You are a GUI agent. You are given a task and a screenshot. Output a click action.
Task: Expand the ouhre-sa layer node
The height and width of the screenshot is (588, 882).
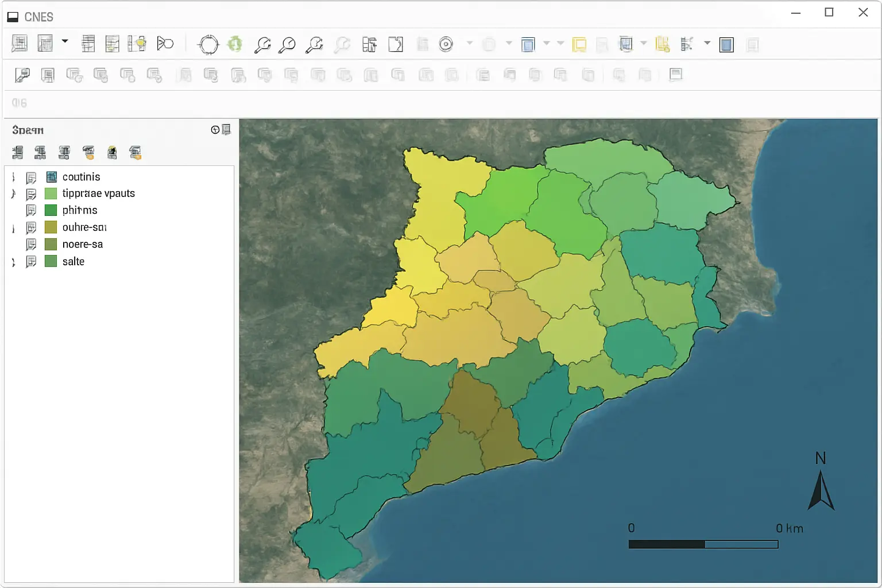(13, 229)
